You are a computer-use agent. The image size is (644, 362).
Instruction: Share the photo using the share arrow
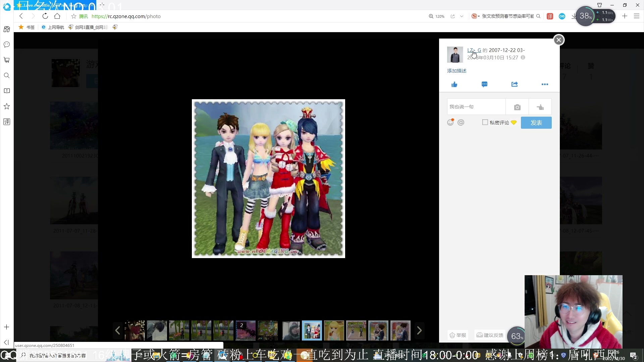pos(515,84)
